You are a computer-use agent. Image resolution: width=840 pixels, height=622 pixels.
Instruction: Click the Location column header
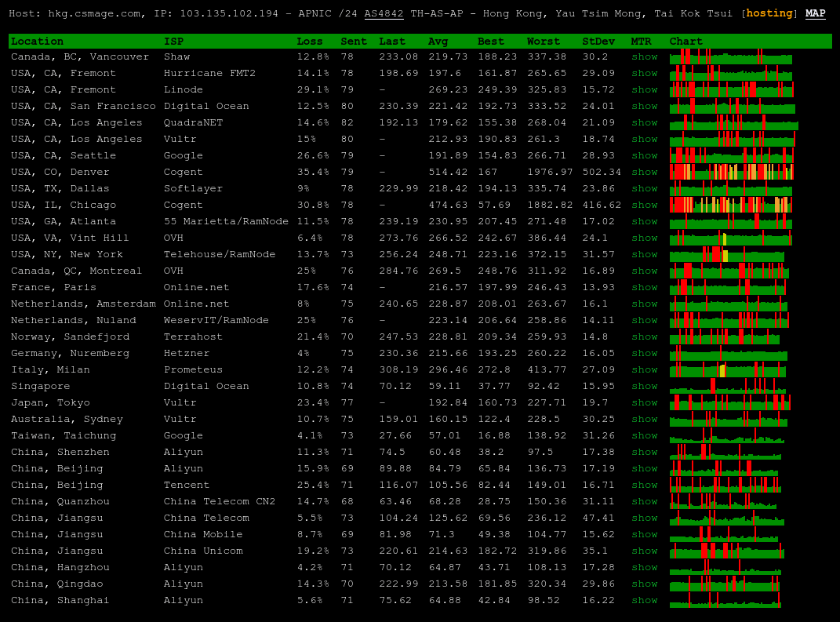click(x=37, y=41)
